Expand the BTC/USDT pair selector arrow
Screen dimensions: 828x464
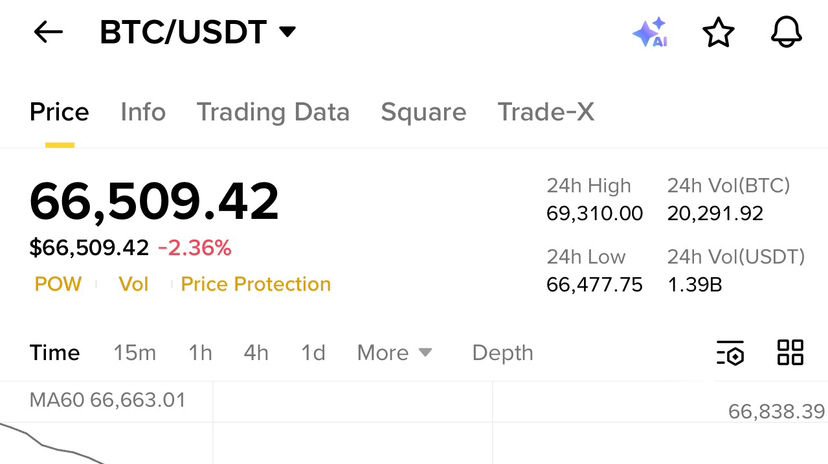(x=287, y=32)
